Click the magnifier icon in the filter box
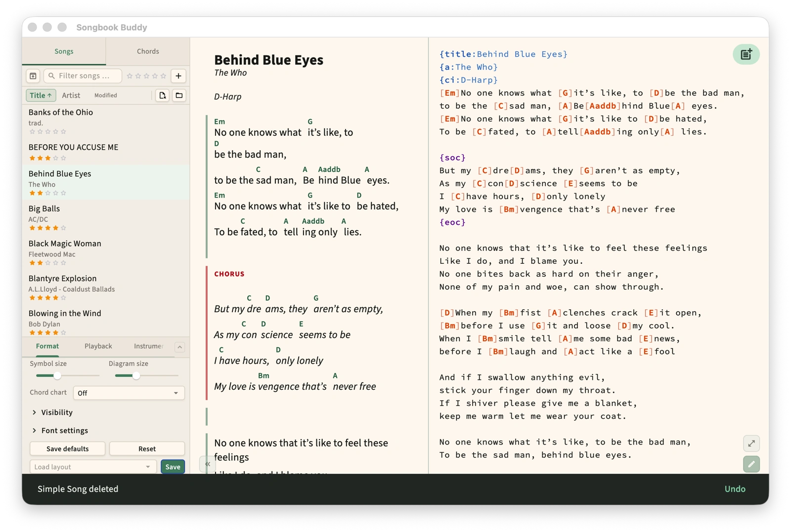The width and height of the screenshot is (791, 532). [51, 76]
